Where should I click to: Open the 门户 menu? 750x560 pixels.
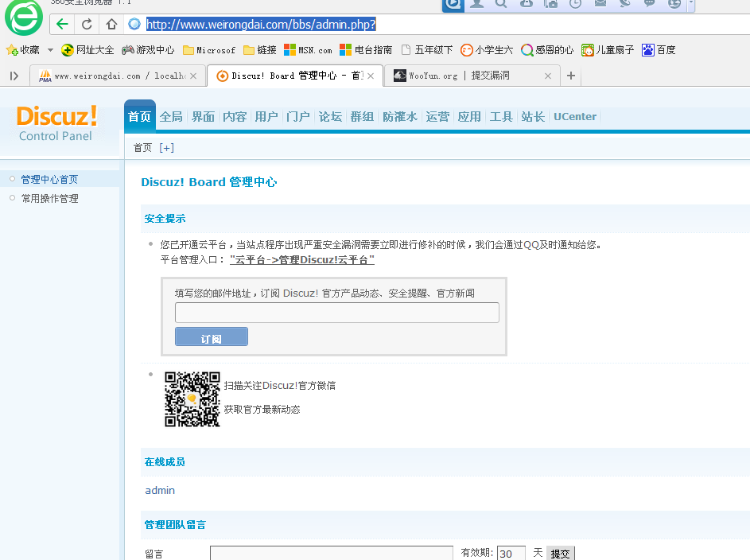point(298,117)
